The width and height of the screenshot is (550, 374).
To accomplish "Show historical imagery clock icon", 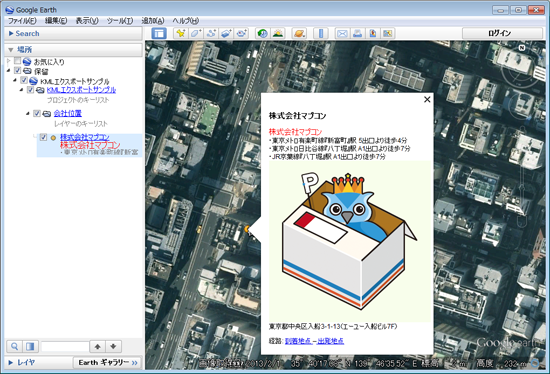I will (262, 33).
